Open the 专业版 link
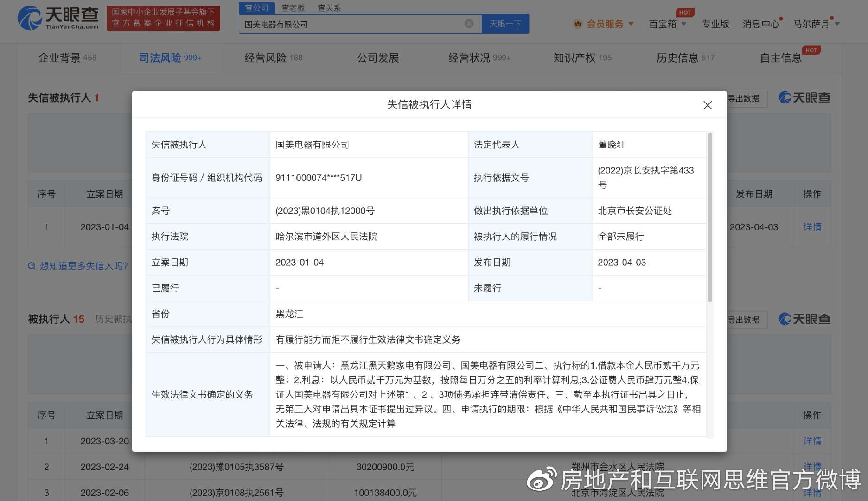Screen dimensions: 868x501 [715, 24]
